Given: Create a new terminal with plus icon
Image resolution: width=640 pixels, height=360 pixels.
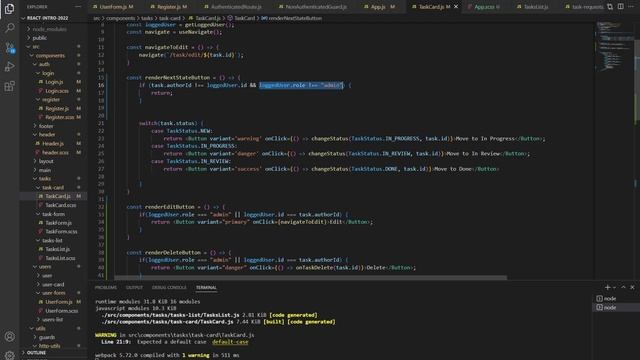Looking at the screenshot, I should (607, 287).
